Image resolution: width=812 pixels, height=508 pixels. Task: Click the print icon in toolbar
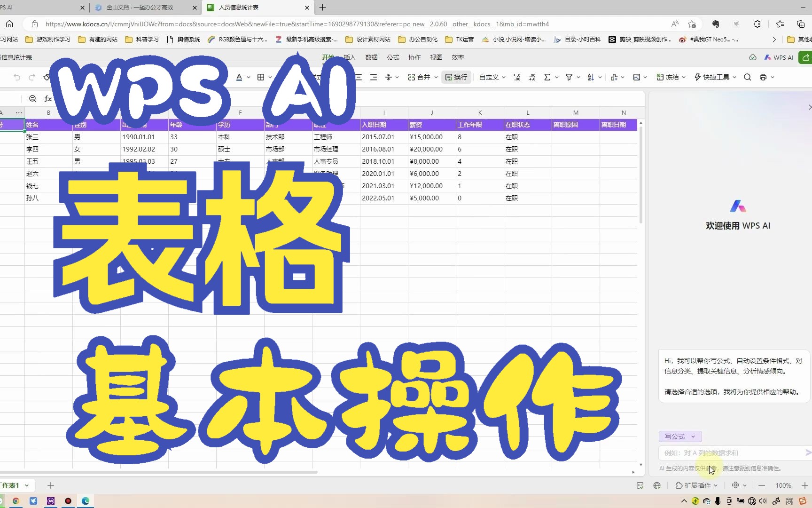click(763, 77)
